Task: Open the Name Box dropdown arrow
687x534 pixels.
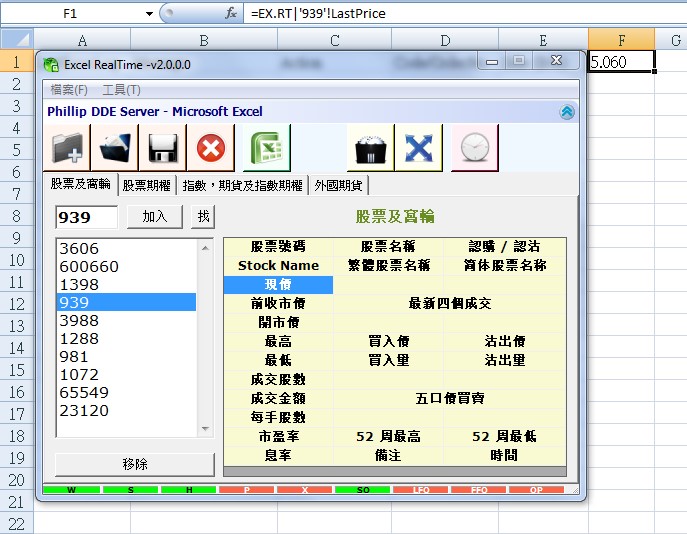Action: pos(149,14)
